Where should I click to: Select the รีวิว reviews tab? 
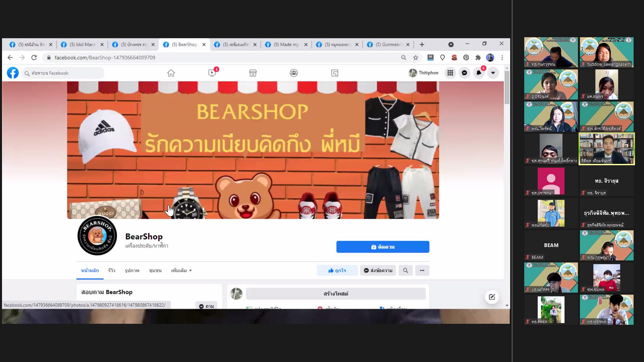pos(112,270)
